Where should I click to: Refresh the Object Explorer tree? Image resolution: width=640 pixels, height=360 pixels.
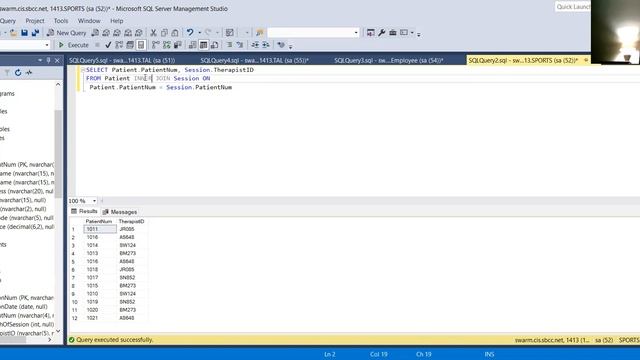tap(18, 73)
